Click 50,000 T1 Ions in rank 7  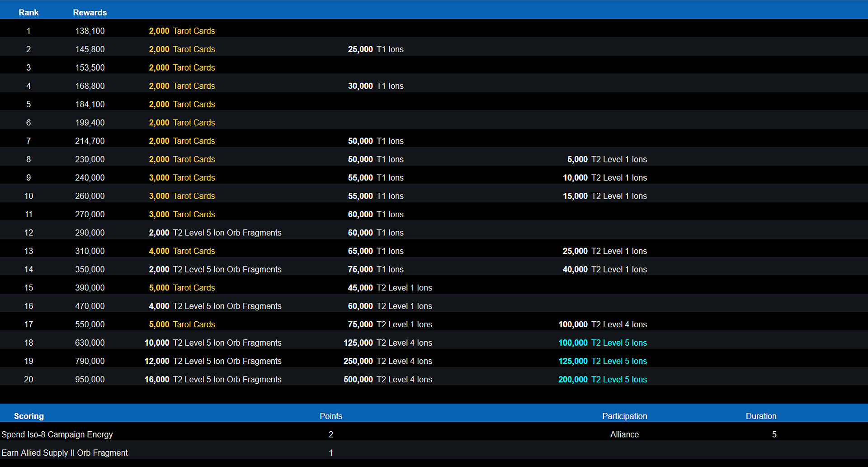(x=376, y=141)
